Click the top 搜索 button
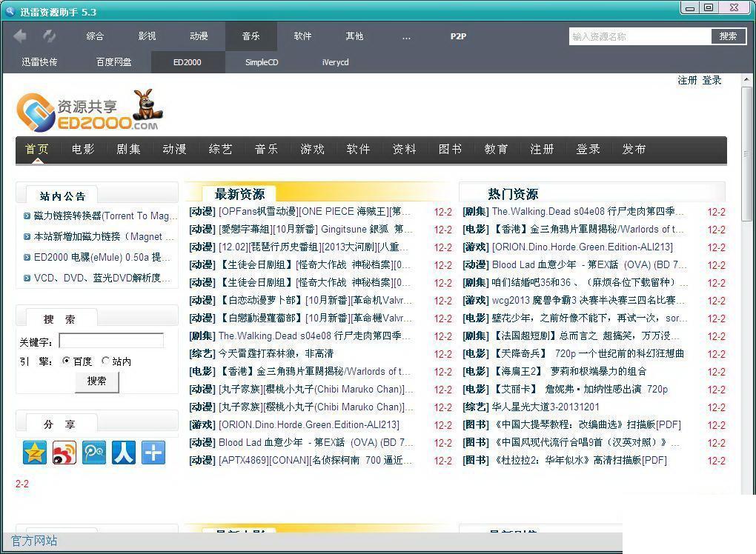 click(728, 36)
